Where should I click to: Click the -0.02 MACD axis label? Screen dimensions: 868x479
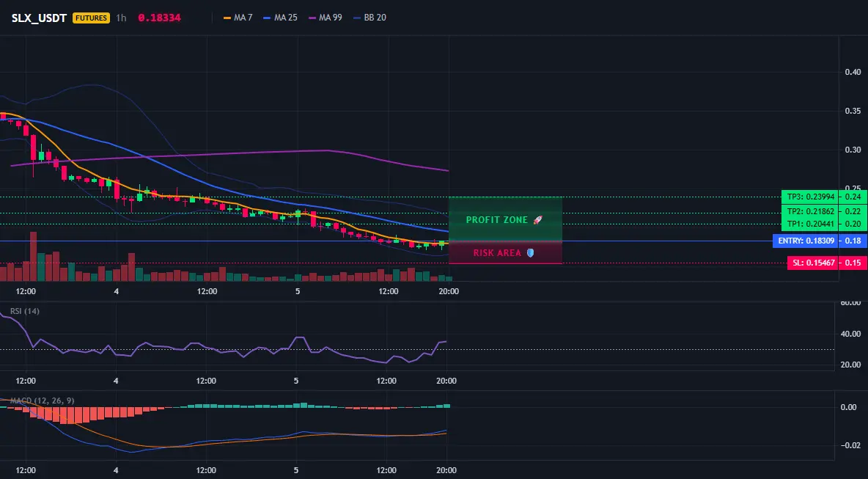(x=849, y=446)
